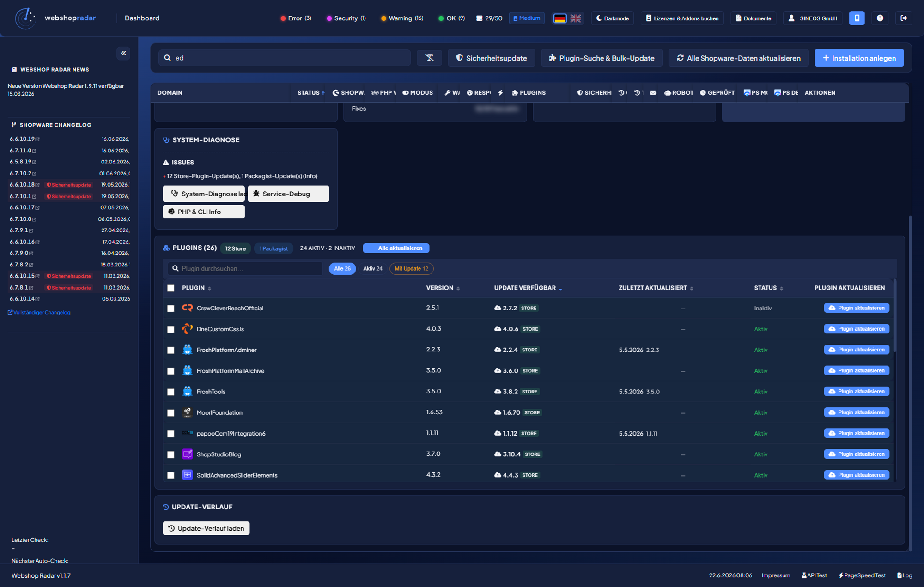Select the Aktiv 24 filter

point(372,269)
